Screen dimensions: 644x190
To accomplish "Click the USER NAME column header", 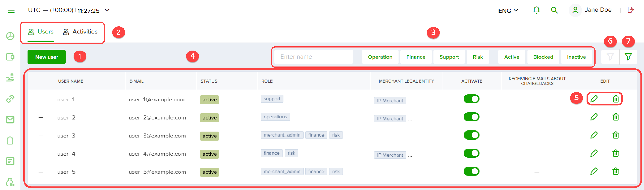I will pos(71,81).
